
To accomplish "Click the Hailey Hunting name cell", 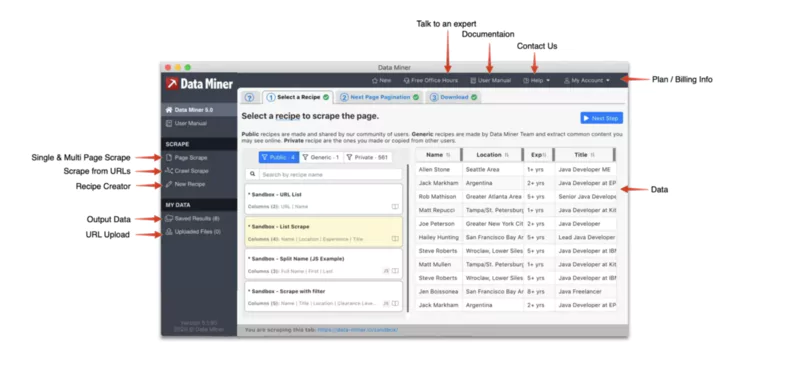I will (x=439, y=237).
